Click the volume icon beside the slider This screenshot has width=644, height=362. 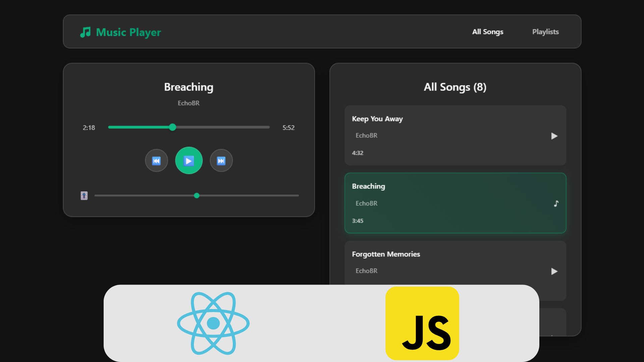pyautogui.click(x=84, y=195)
